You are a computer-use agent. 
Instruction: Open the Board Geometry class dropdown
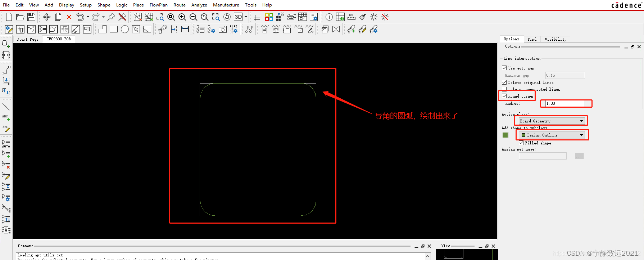pyautogui.click(x=551, y=121)
